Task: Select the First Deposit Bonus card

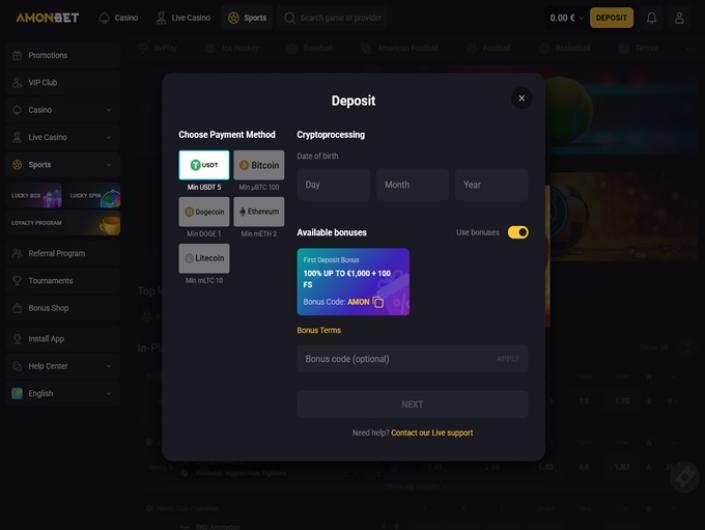Action: coord(353,282)
